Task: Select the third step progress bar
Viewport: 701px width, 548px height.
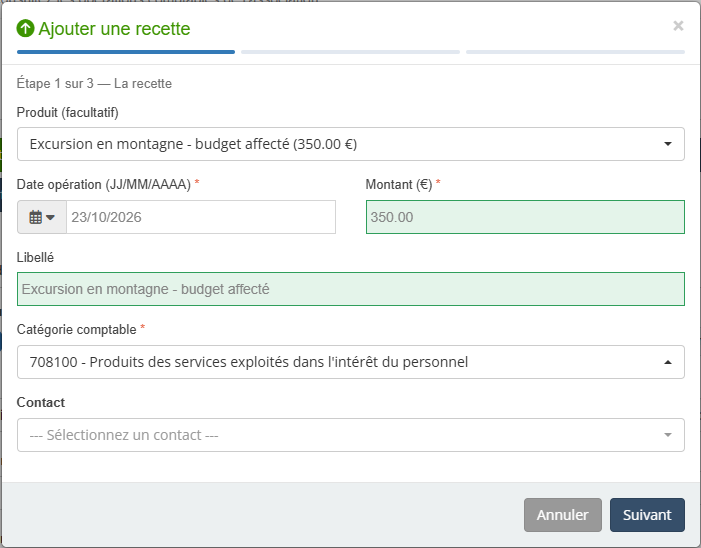Action: tap(575, 52)
